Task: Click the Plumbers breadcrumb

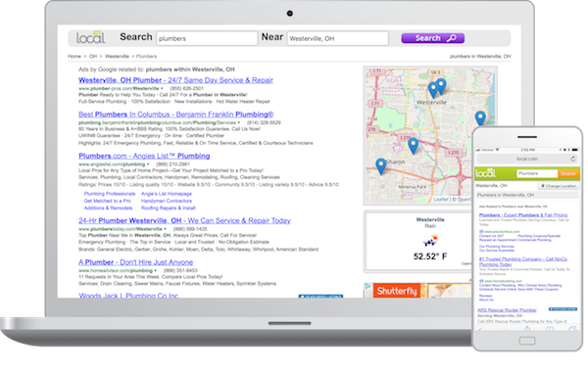Action: click(x=146, y=56)
